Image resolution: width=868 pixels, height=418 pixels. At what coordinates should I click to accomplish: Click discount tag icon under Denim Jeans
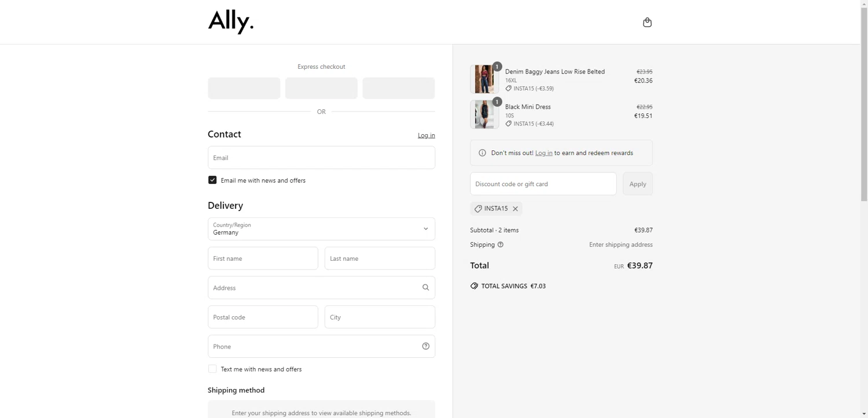[x=508, y=88]
